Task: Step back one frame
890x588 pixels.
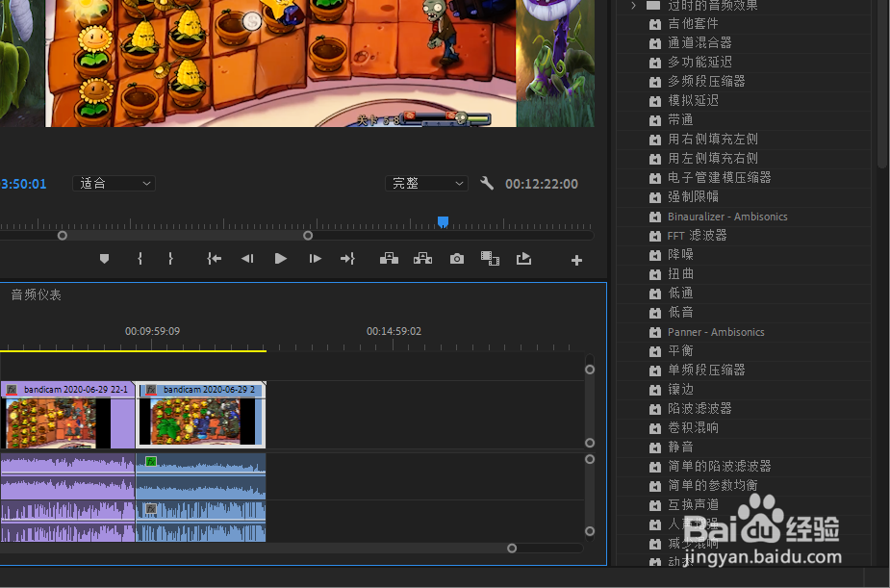Action: 247,259
